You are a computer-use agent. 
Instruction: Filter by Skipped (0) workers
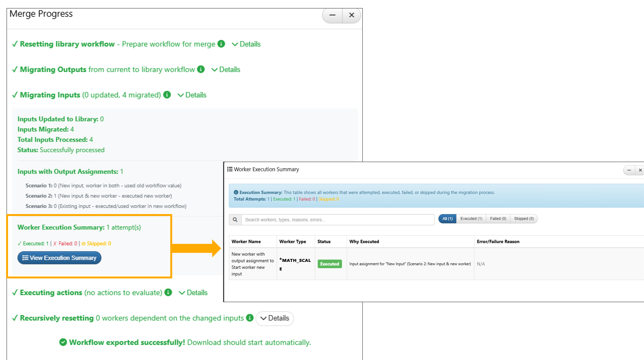click(523, 219)
